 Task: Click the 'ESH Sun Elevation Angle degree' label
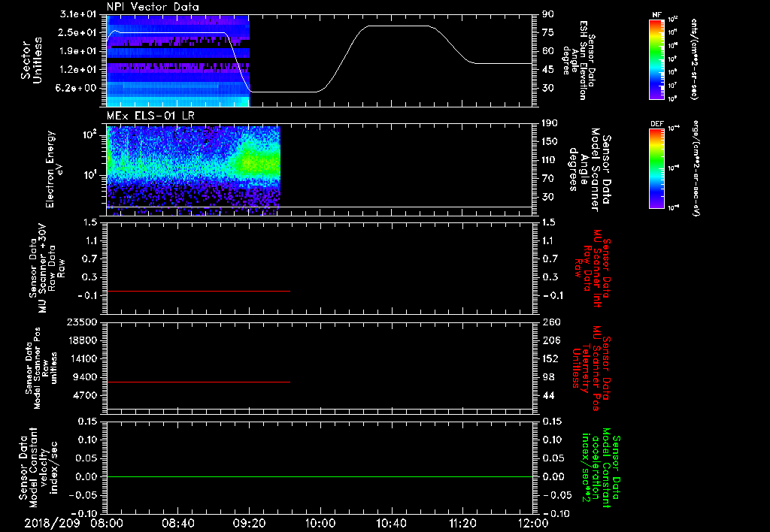tap(578, 60)
